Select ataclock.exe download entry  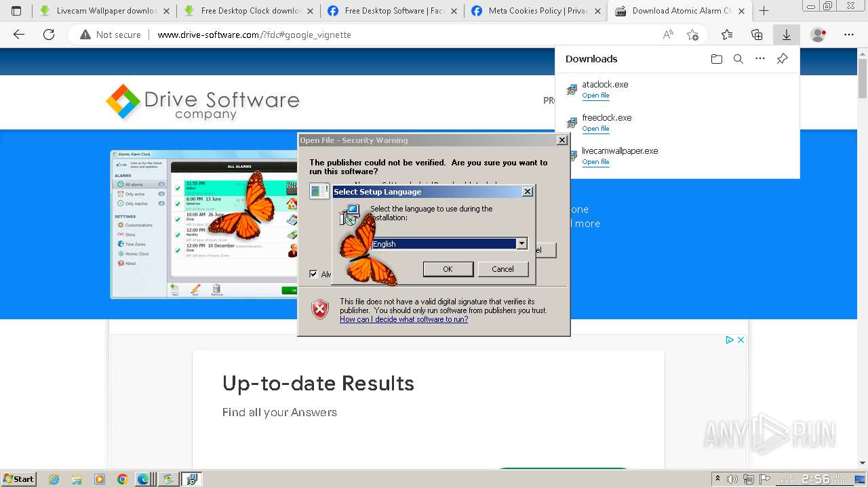[x=677, y=89]
